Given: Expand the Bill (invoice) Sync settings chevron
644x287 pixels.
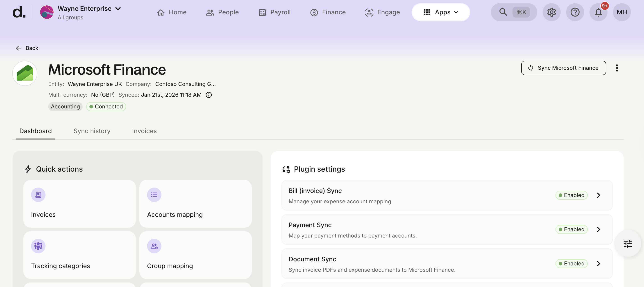Looking at the screenshot, I should pos(598,195).
